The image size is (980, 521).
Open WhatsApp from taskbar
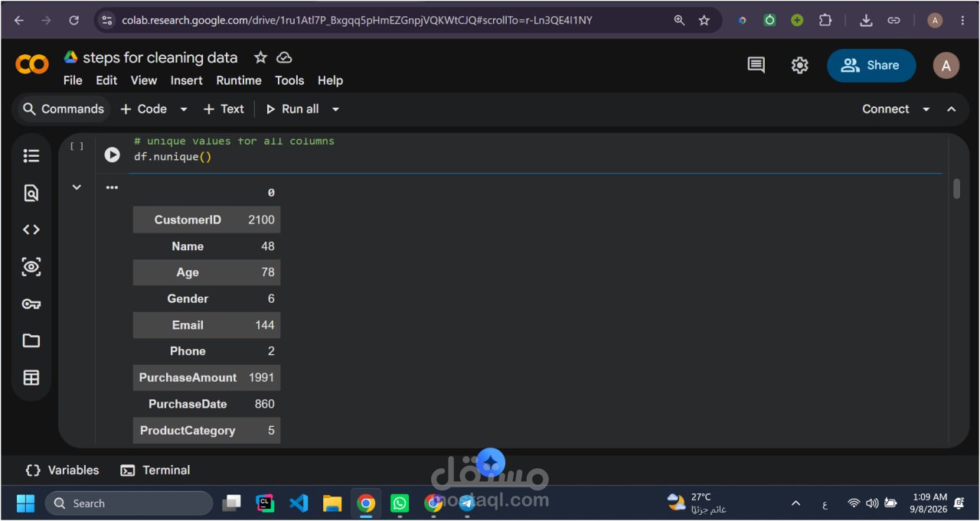400,503
